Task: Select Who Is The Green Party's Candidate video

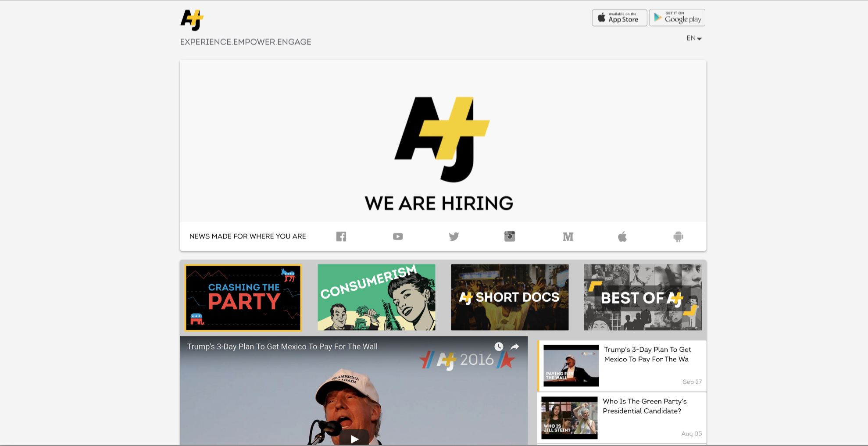Action: (622, 417)
